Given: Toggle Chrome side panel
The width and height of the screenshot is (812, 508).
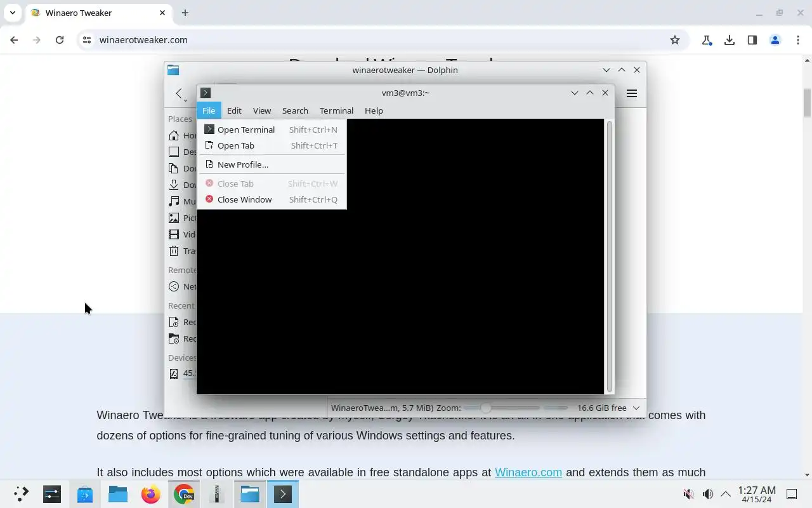Looking at the screenshot, I should [752, 40].
